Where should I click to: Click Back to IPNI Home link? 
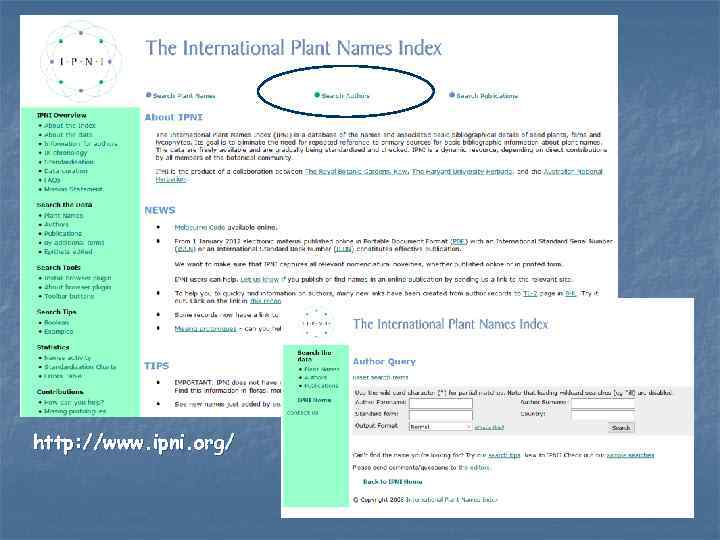point(393,482)
